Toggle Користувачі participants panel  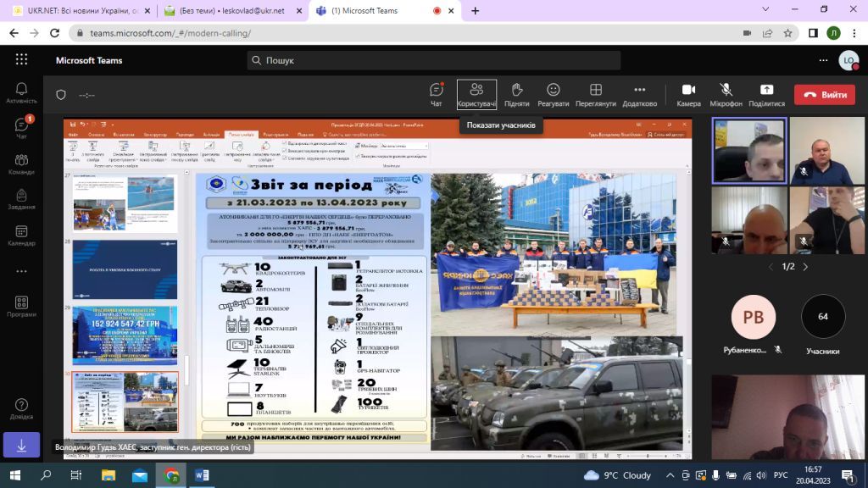476,95
